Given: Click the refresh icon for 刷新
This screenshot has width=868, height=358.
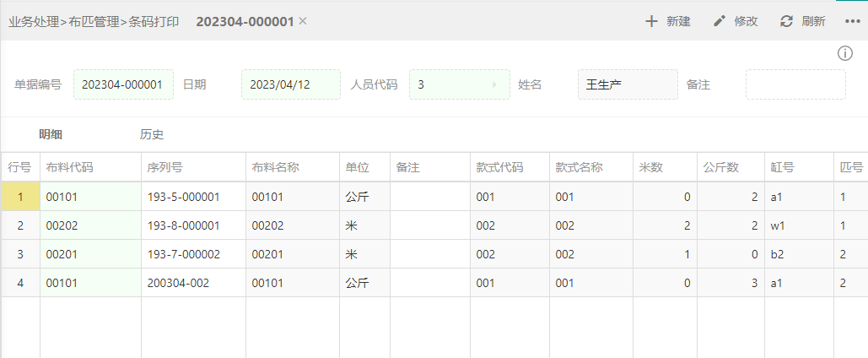Looking at the screenshot, I should tap(786, 21).
